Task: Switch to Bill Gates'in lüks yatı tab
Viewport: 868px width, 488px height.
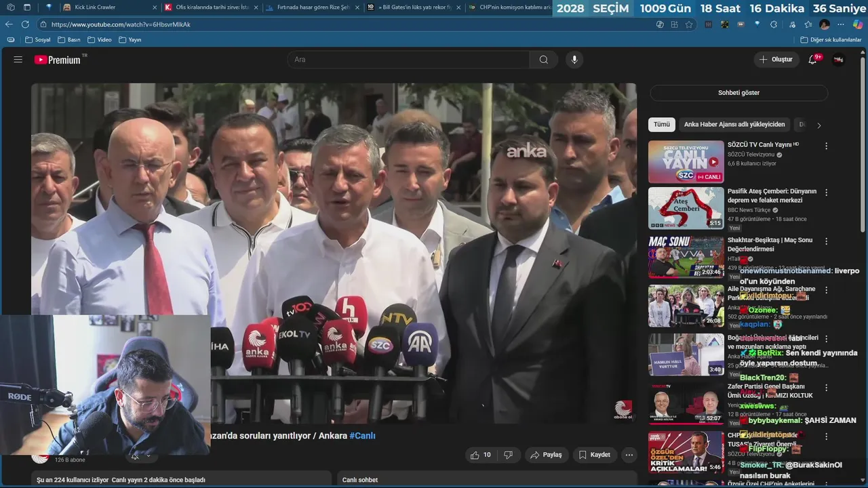Action: pyautogui.click(x=412, y=7)
